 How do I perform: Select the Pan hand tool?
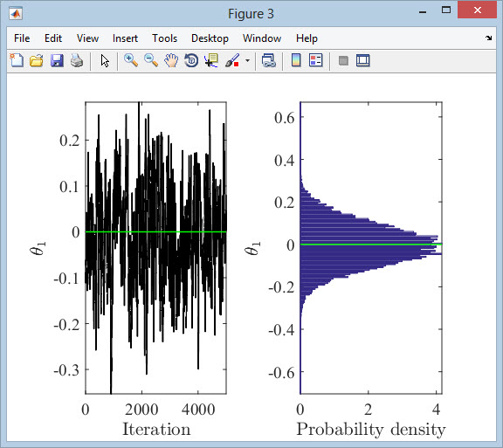(171, 60)
